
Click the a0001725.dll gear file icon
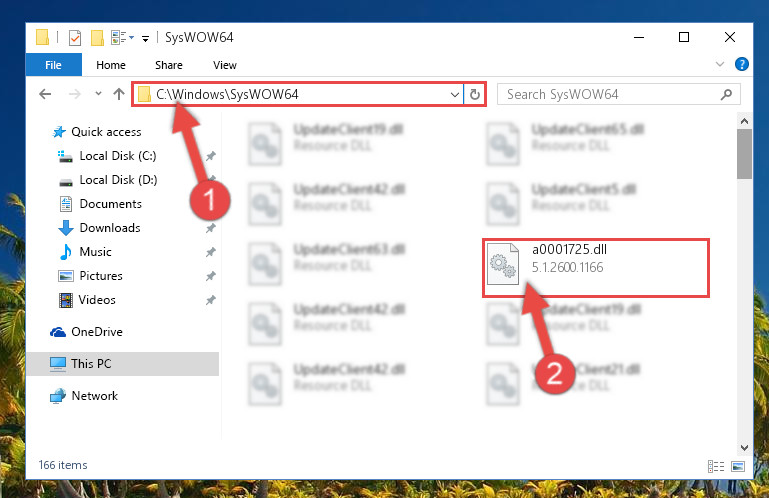503,264
